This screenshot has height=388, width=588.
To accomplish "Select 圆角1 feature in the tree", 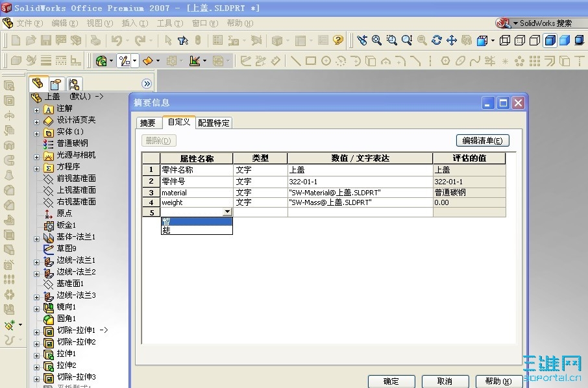I will pos(66,319).
